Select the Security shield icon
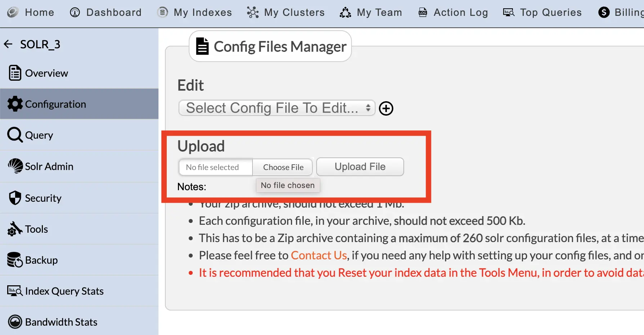Screen dimensions: 644x335 click(x=14, y=197)
